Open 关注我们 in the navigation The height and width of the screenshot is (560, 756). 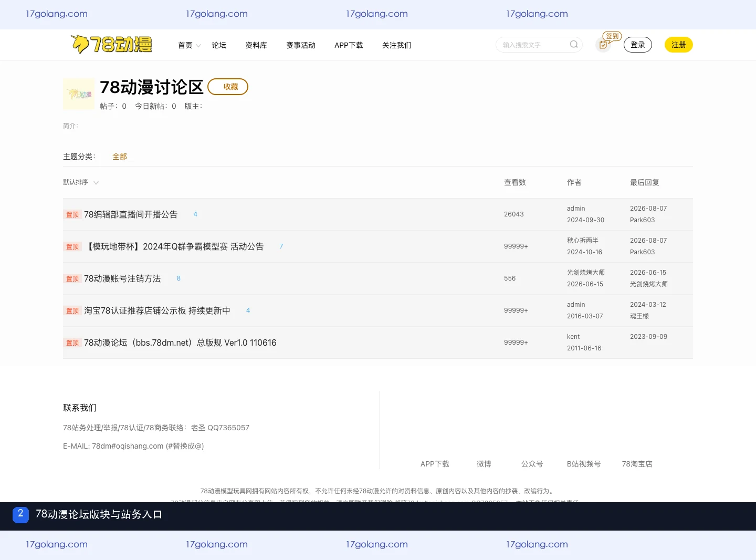(397, 45)
